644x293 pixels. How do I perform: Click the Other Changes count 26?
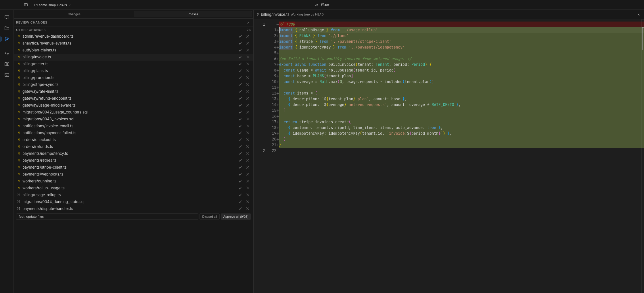coord(248,30)
